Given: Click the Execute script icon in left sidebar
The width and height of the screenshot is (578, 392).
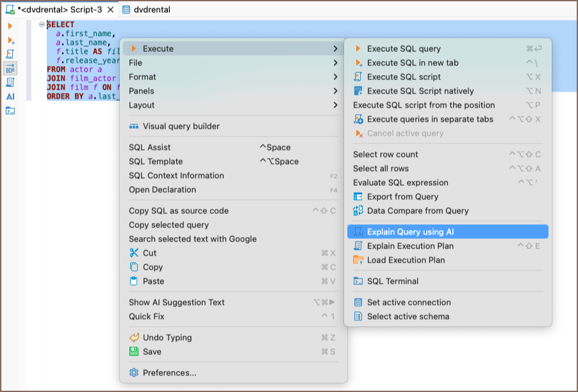Looking at the screenshot, I should click(10, 54).
